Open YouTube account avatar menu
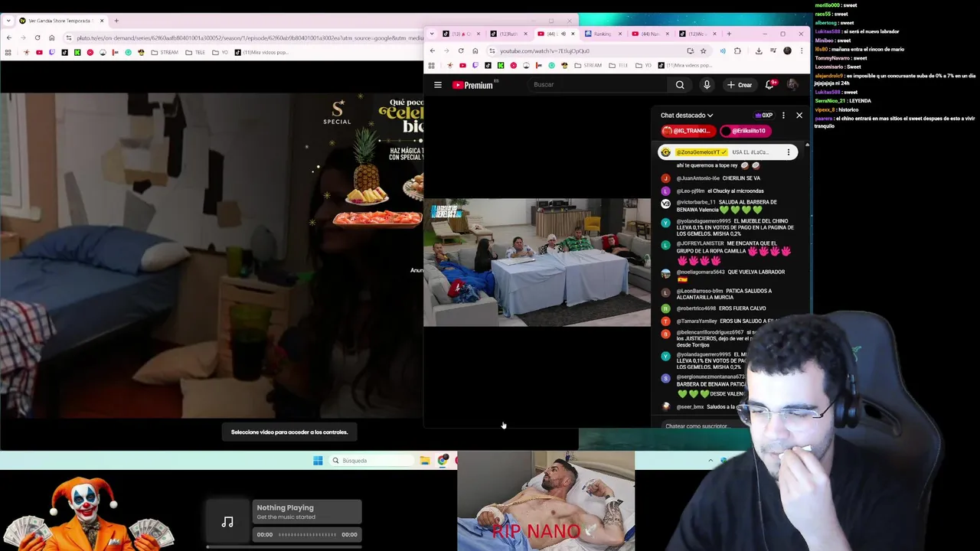Image resolution: width=980 pixels, height=551 pixels. pos(792,85)
